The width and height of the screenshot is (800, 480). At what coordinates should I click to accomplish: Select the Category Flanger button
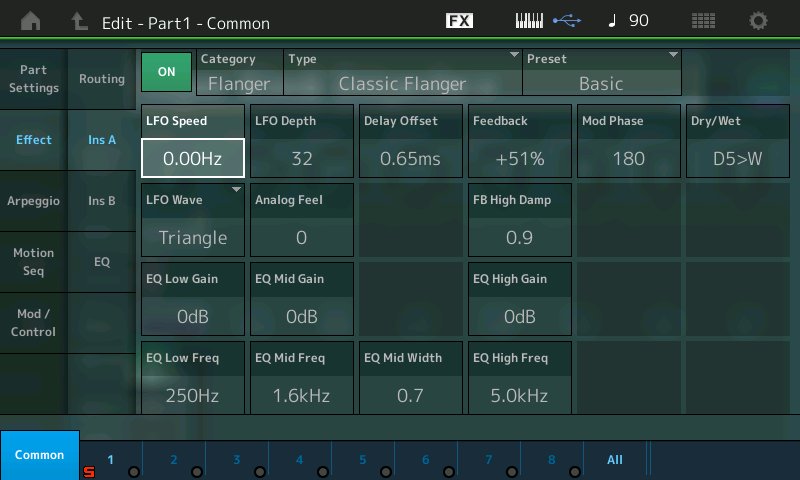pos(240,73)
